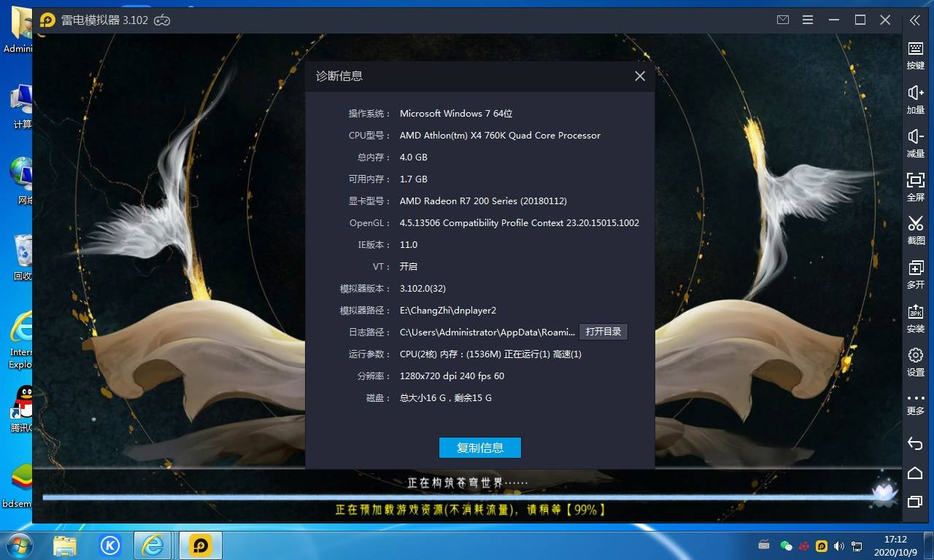Collapse the right sidebar with double chevron
The height and width of the screenshot is (560, 934).
point(915,20)
